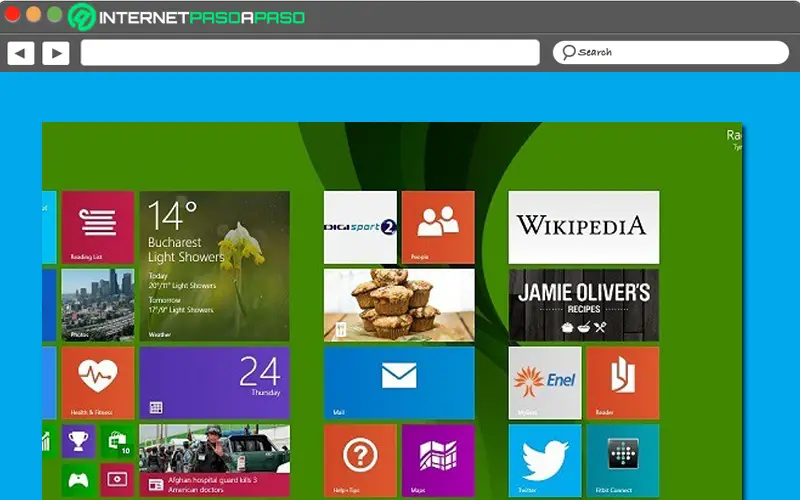Open the Mail tile
The image size is (800, 500).
tap(399, 383)
